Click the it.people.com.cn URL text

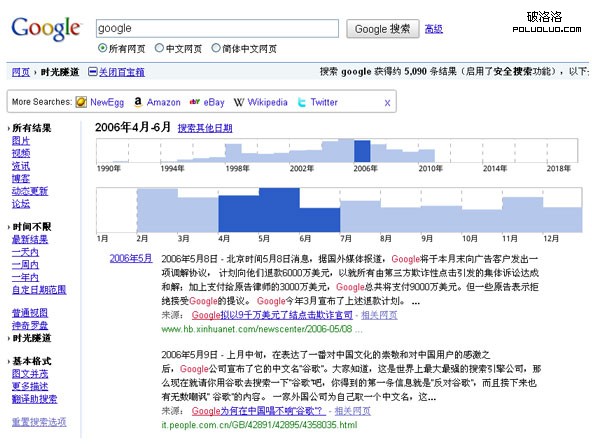pos(259,425)
